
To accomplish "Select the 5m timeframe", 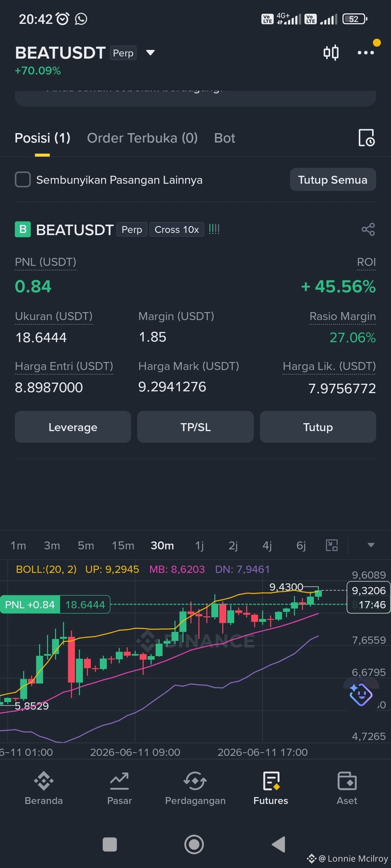I will (x=86, y=545).
